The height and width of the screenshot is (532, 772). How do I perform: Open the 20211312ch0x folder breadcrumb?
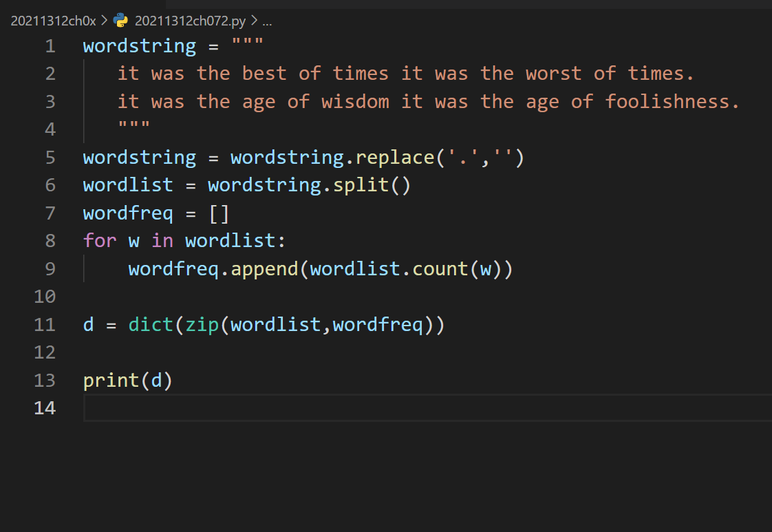click(53, 20)
